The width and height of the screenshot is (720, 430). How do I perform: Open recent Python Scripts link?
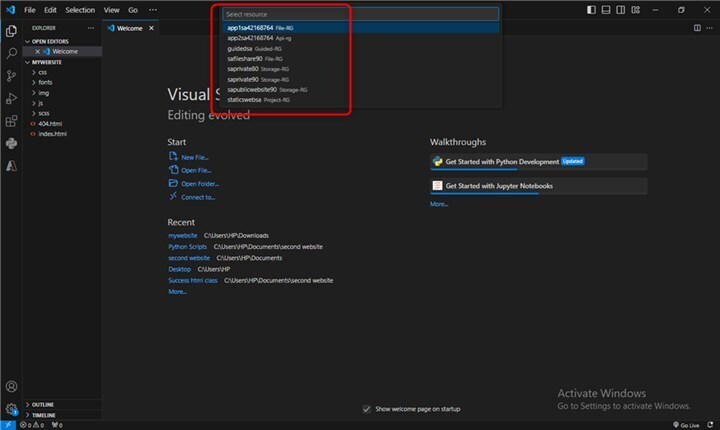click(x=187, y=247)
